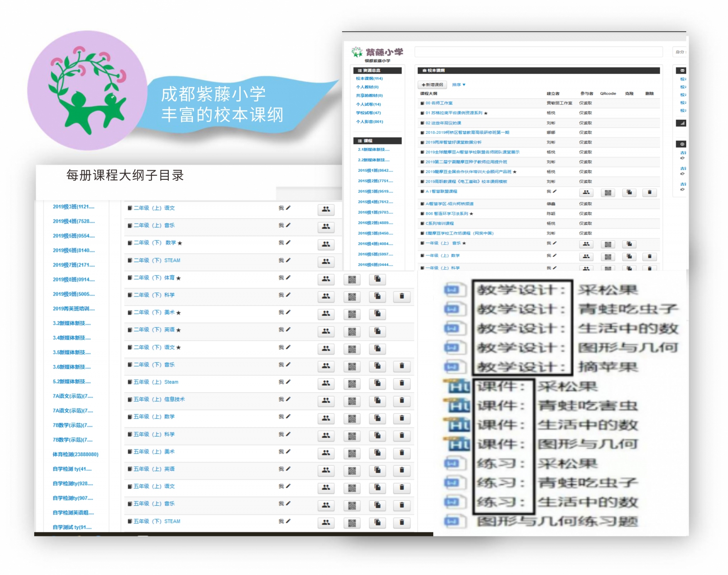
Task: Select class 2019级5班 in course list
Action: coord(74,236)
